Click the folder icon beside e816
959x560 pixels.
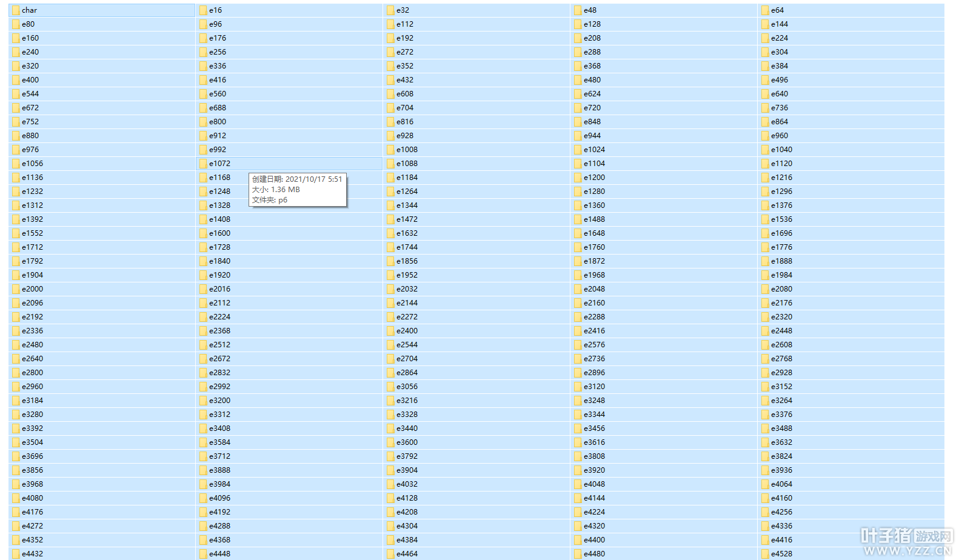[x=390, y=122]
